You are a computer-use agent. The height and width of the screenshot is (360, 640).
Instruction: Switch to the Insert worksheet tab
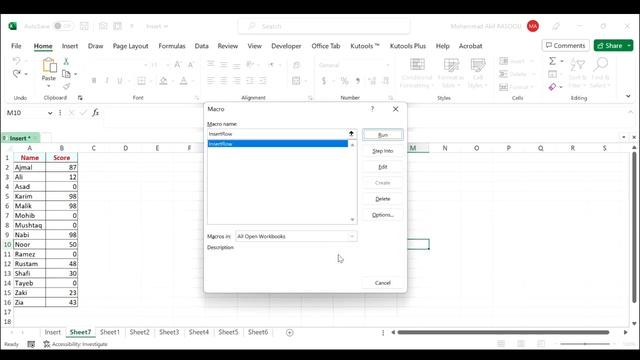pos(52,332)
